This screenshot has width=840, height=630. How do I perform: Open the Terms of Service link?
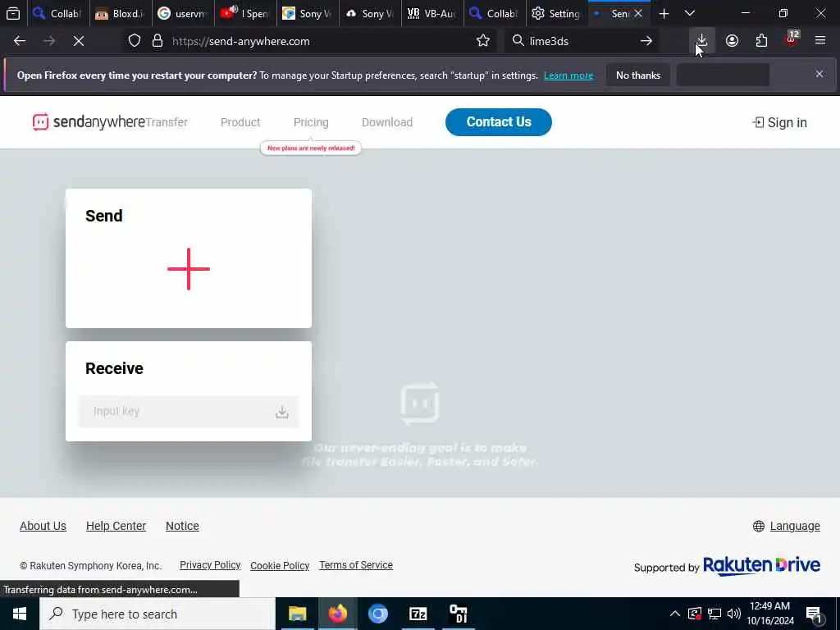pyautogui.click(x=356, y=565)
